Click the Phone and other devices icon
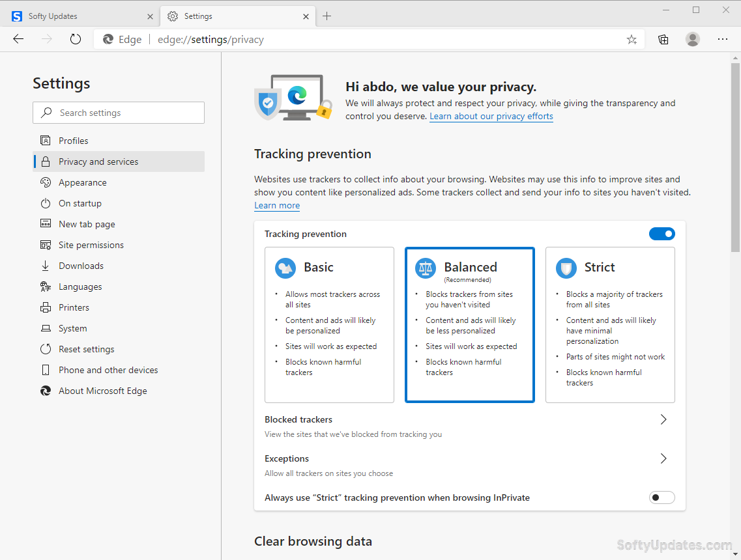This screenshot has height=560, width=741. click(46, 370)
